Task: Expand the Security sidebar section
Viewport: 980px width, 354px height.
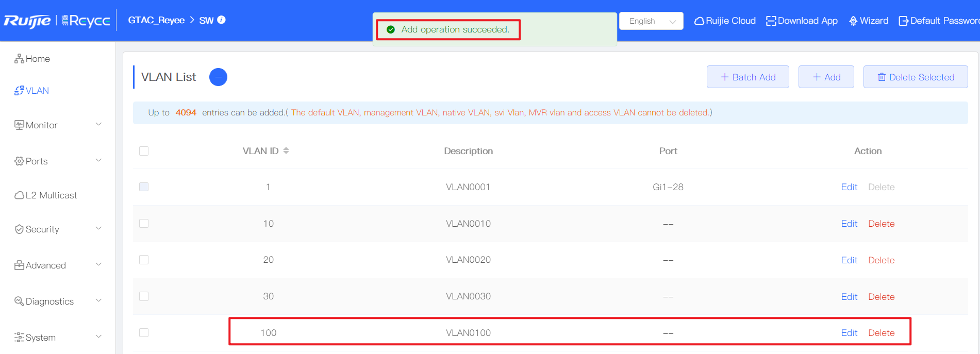Action: click(58, 229)
